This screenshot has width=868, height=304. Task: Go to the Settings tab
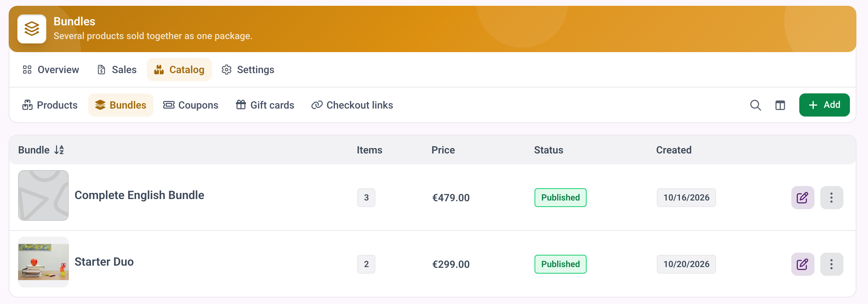point(248,69)
